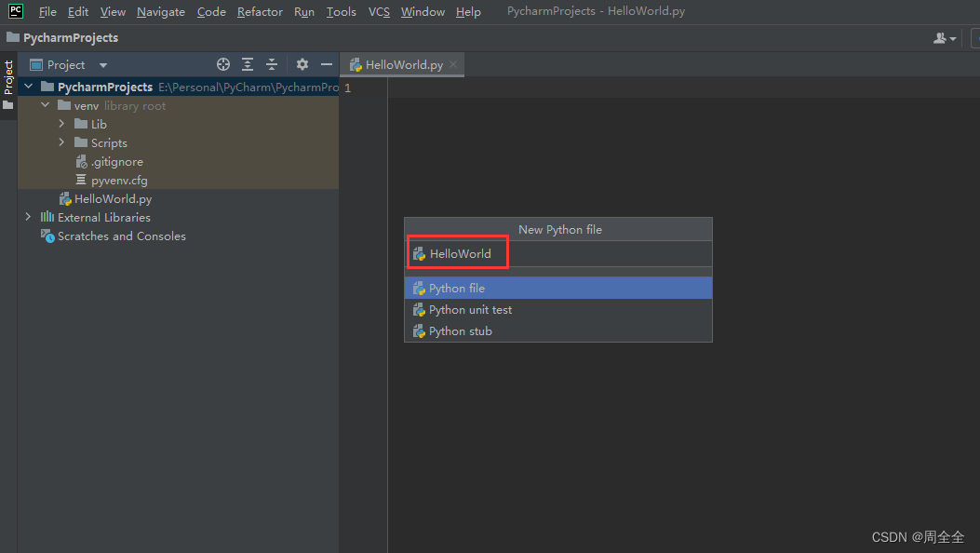Click the Select Opened File crosshair icon
Viewport: 980px width, 553px height.
tap(223, 64)
